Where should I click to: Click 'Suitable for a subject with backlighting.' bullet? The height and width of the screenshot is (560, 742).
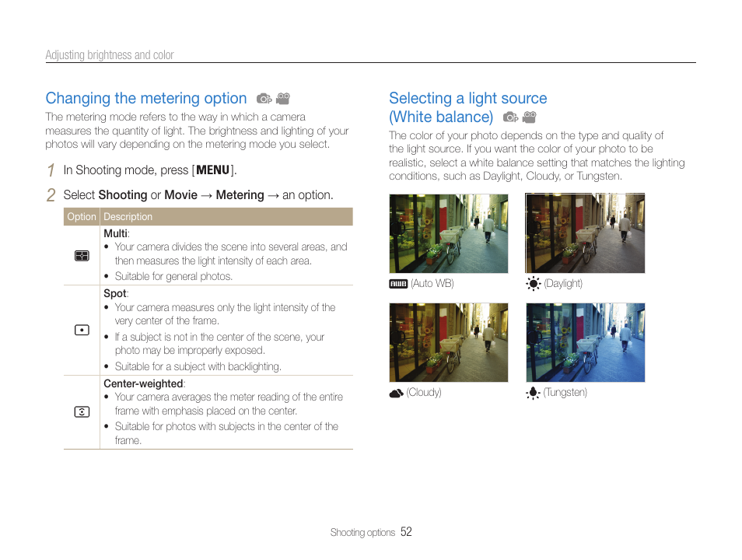click(198, 367)
